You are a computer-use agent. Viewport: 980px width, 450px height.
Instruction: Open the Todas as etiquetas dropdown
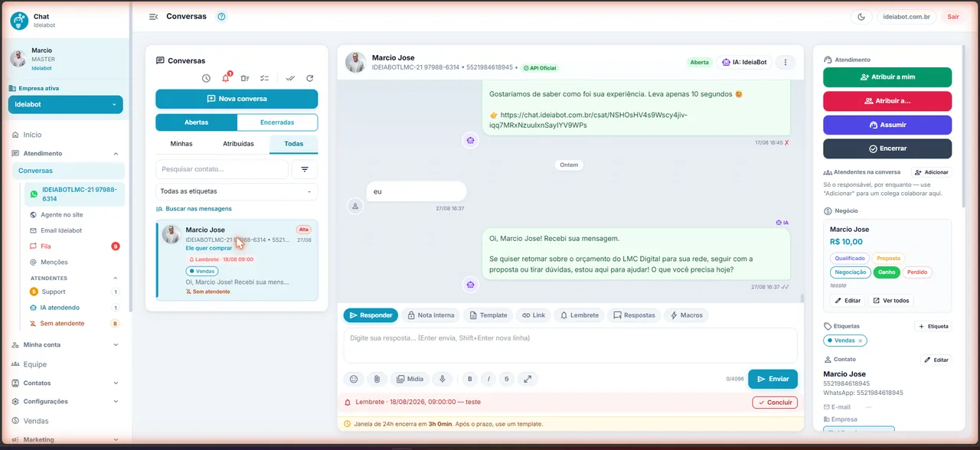click(237, 191)
